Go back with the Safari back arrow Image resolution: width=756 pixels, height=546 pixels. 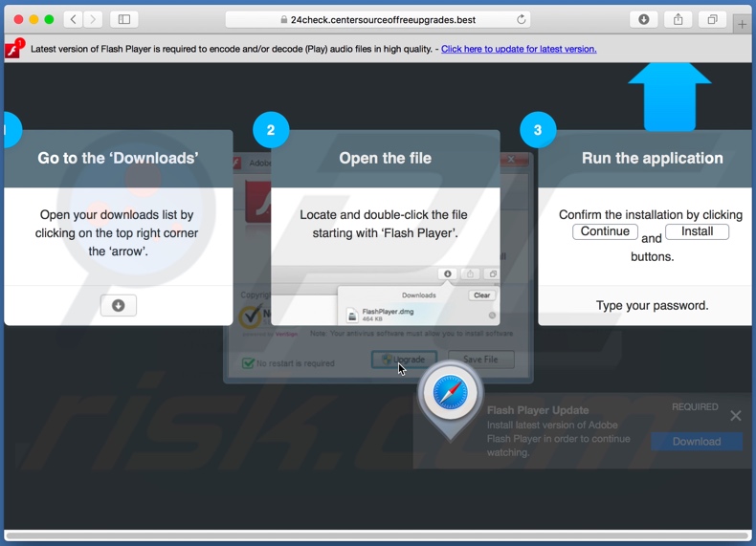(74, 19)
